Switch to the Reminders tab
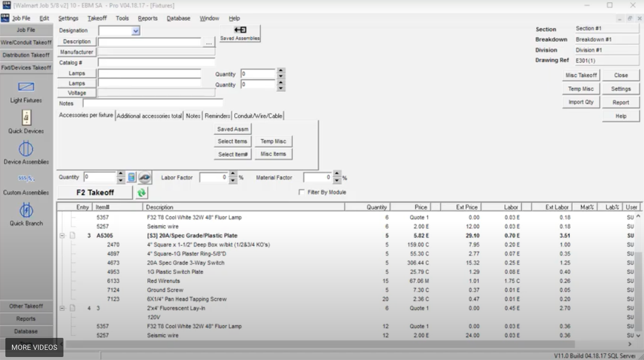 (x=217, y=115)
